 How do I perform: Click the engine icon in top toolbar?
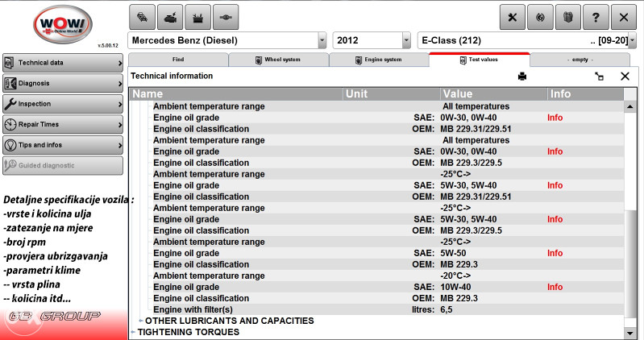pyautogui.click(x=170, y=17)
